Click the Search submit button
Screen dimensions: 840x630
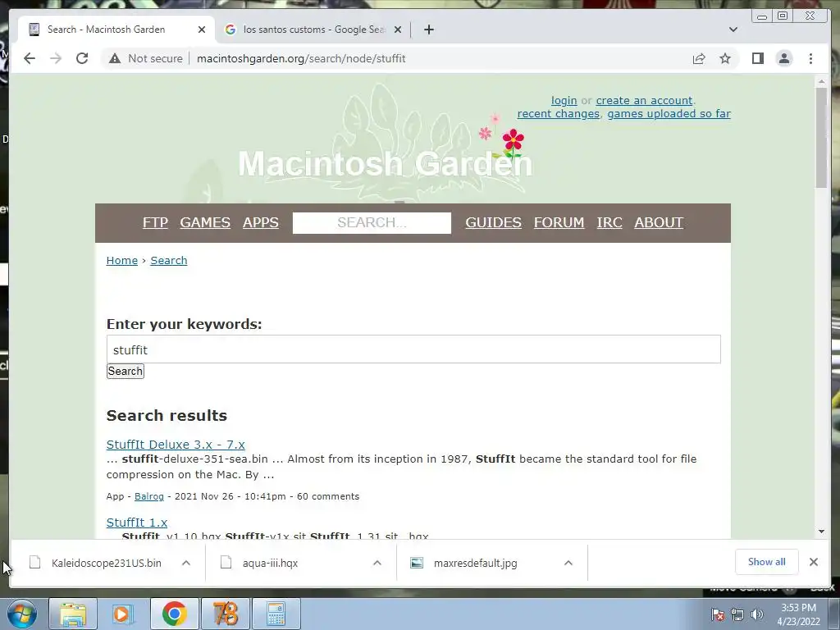[x=126, y=372]
